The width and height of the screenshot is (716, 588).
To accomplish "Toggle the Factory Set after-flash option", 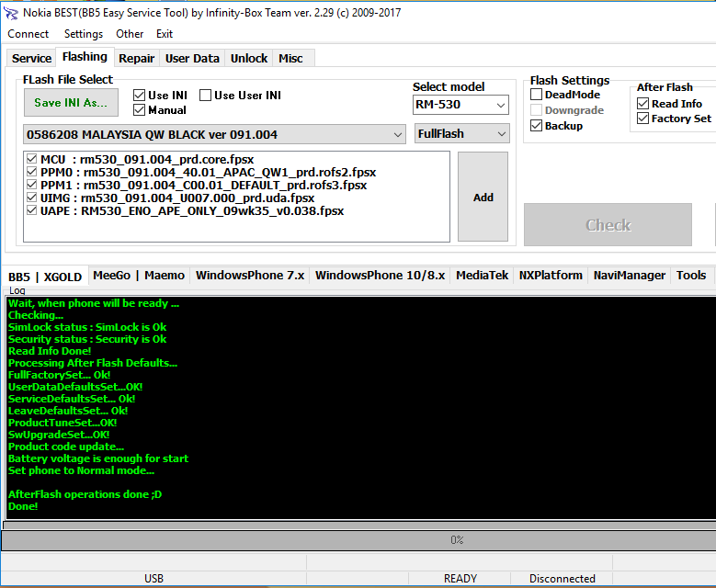I will [x=643, y=119].
